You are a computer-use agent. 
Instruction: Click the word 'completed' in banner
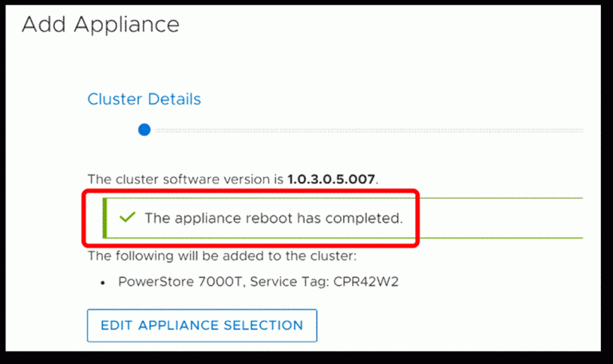364,218
